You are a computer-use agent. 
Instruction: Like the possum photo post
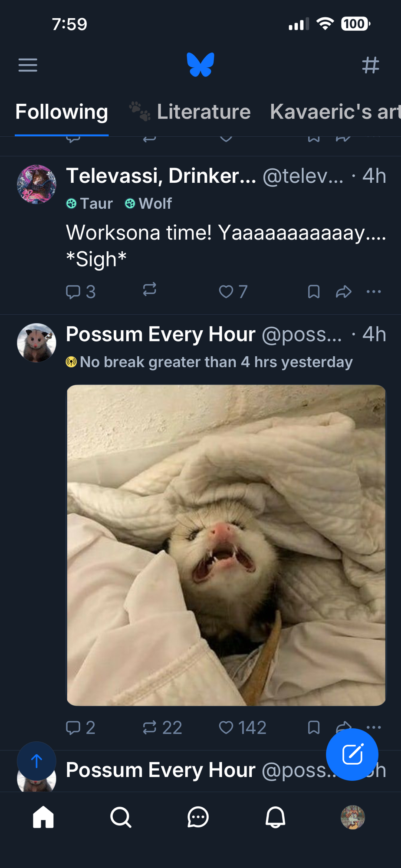coord(227,727)
